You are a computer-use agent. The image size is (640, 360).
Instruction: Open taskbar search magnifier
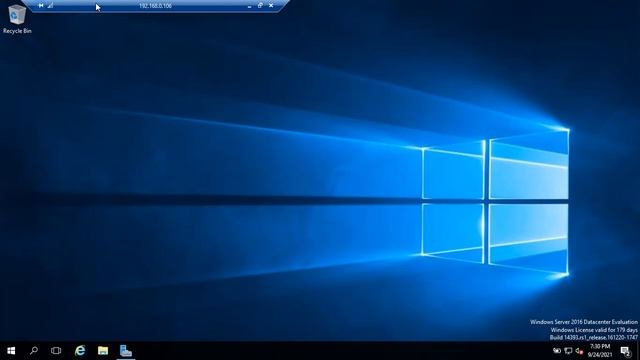(34, 351)
